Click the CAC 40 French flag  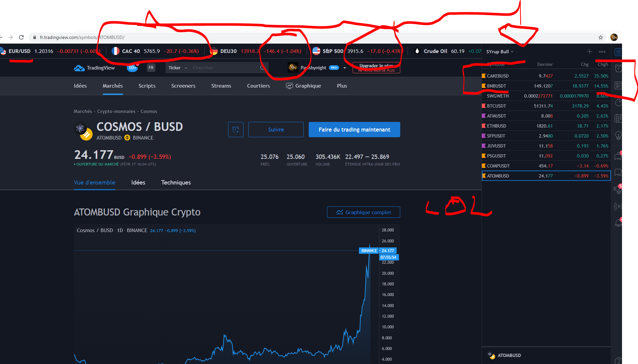coord(115,51)
